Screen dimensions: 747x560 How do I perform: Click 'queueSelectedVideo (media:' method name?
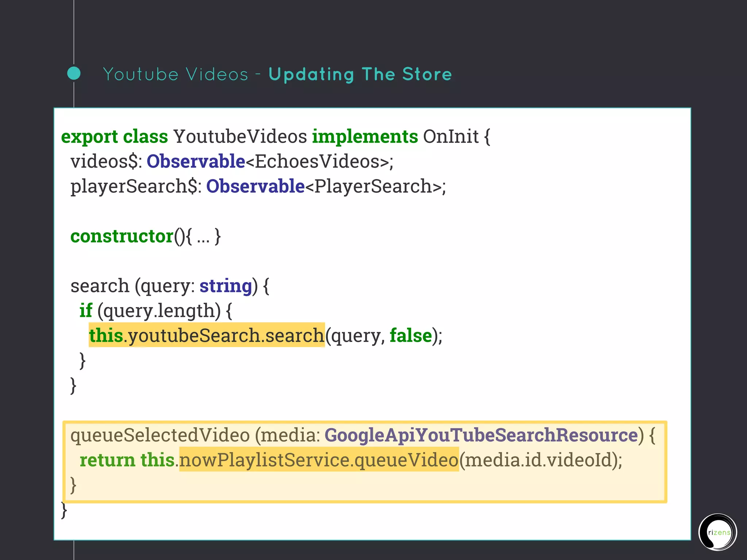[x=196, y=435]
